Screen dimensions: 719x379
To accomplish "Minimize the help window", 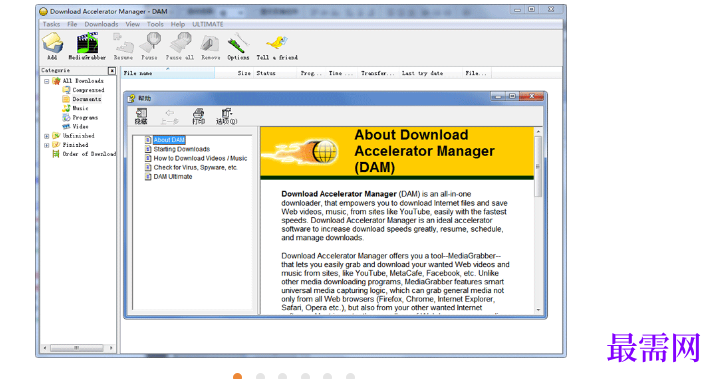I will tap(498, 96).
